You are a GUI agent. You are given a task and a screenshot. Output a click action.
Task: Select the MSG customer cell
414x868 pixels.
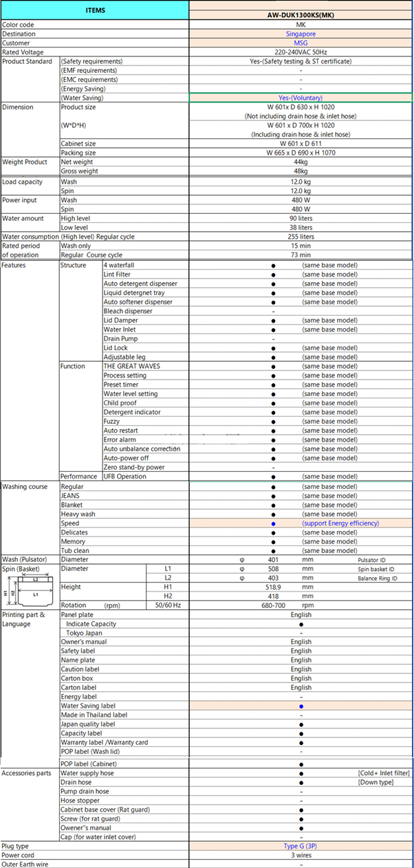[x=301, y=43]
